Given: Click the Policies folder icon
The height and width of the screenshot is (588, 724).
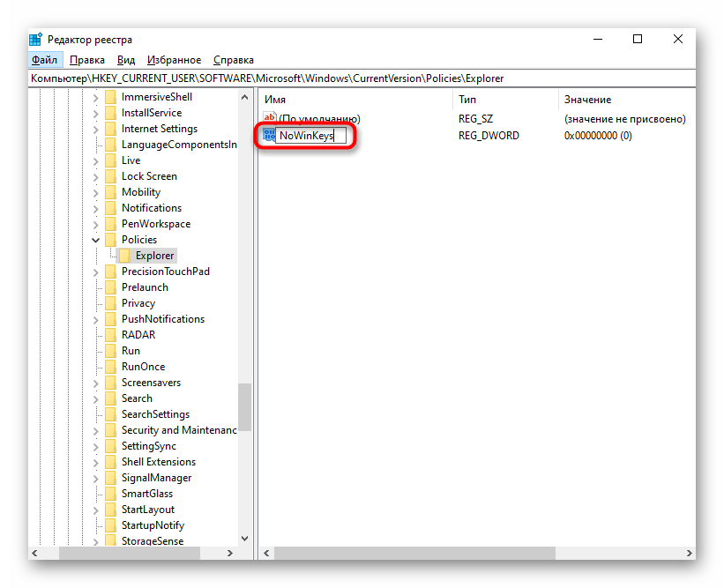Looking at the screenshot, I should coord(110,240).
